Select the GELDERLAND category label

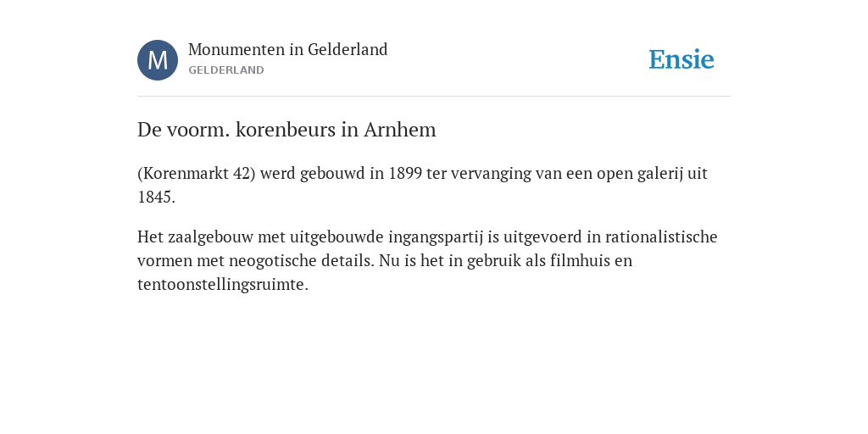(x=225, y=70)
